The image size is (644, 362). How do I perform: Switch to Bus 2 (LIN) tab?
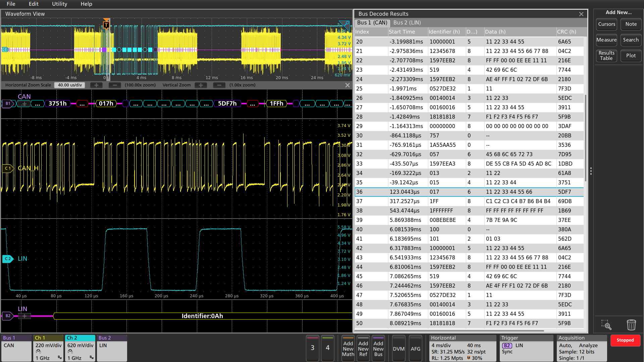click(407, 22)
